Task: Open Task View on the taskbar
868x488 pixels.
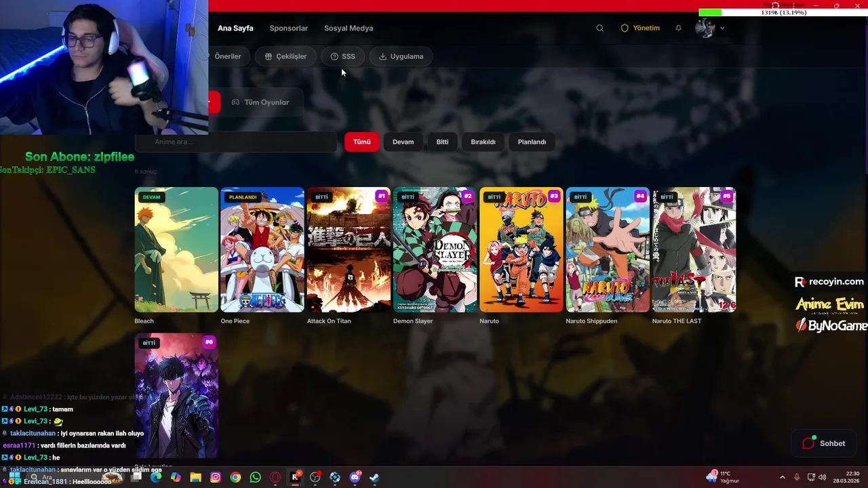Action: tap(136, 477)
